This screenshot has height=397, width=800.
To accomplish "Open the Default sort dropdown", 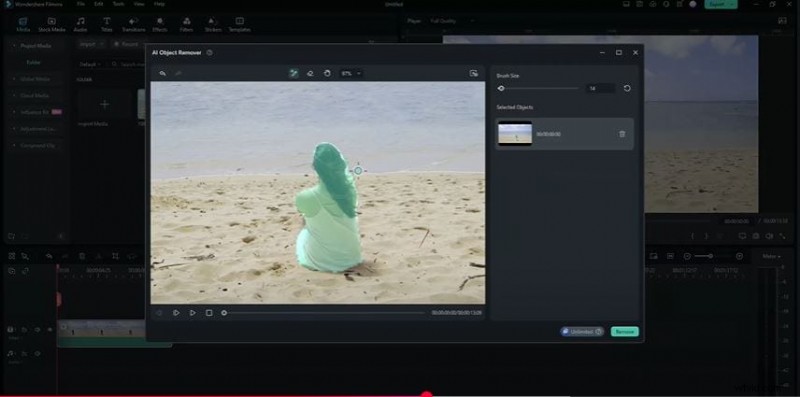I will click(x=90, y=64).
